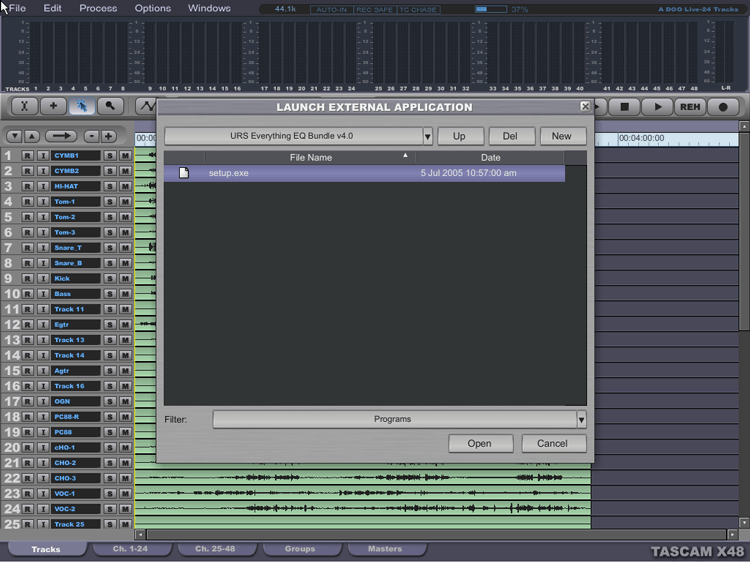Image resolution: width=750 pixels, height=562 pixels.
Task: Select the setup.exe file row
Action: tap(364, 173)
